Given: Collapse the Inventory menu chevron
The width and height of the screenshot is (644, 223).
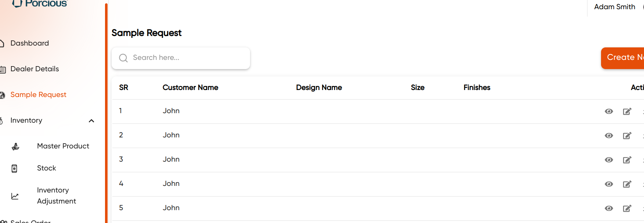Looking at the screenshot, I should coord(91,121).
